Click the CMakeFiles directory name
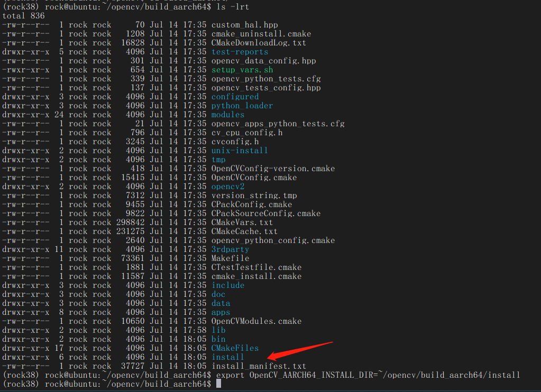541x392 pixels. 235,348
